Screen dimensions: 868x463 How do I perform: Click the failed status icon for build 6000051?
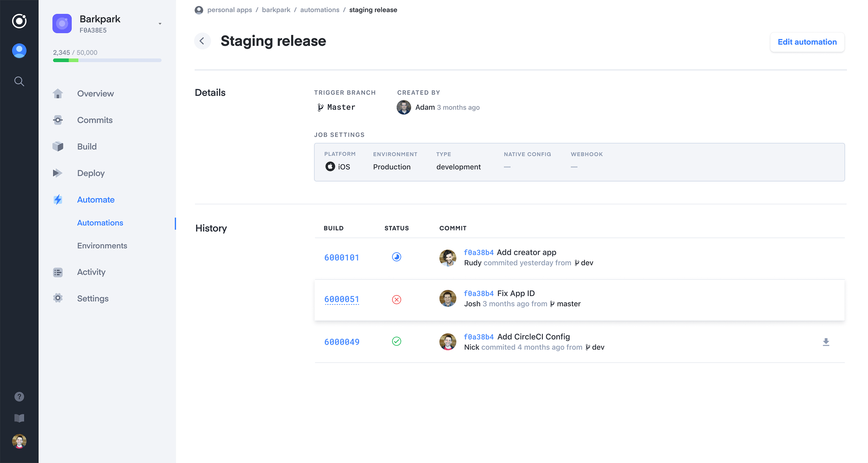[396, 300]
